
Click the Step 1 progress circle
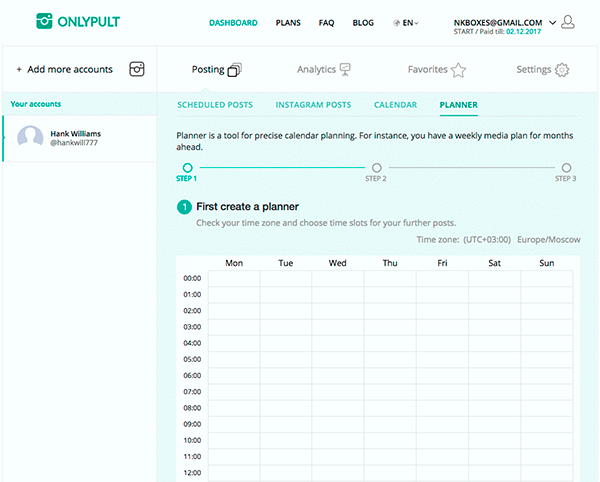coord(188,168)
